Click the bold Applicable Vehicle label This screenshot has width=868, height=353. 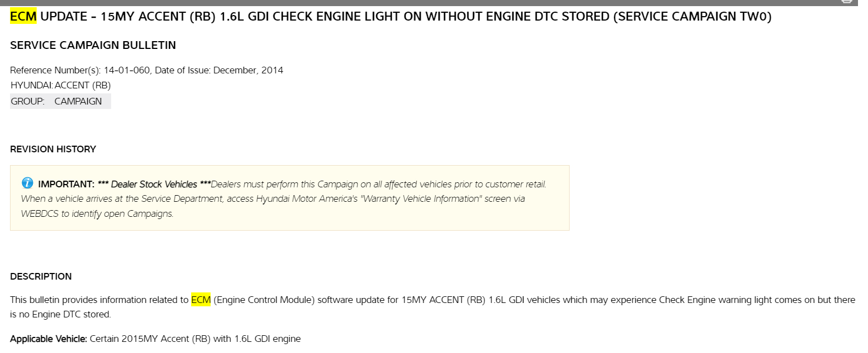pos(48,339)
